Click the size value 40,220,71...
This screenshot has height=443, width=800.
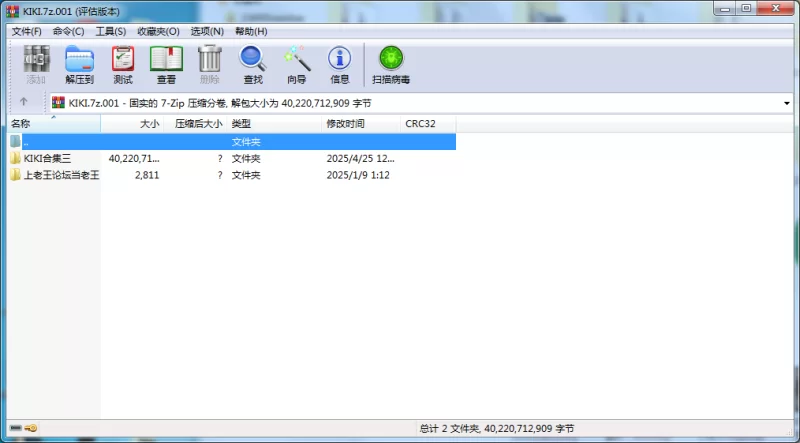point(134,159)
